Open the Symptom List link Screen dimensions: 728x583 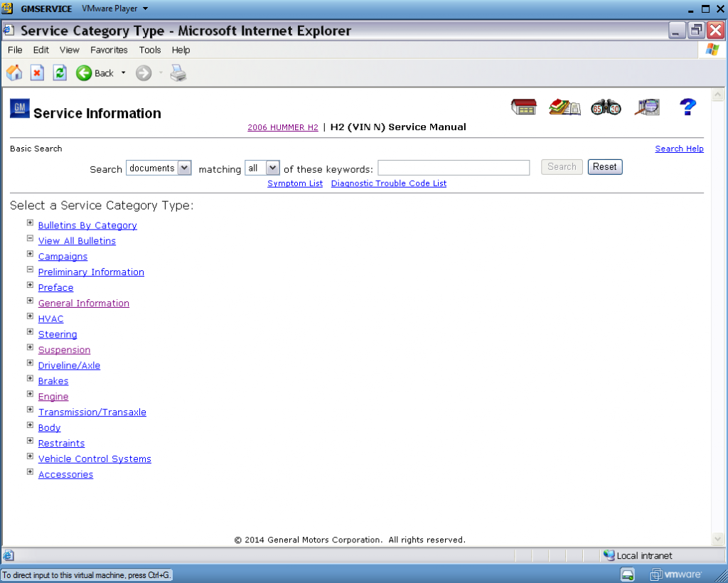click(x=295, y=183)
